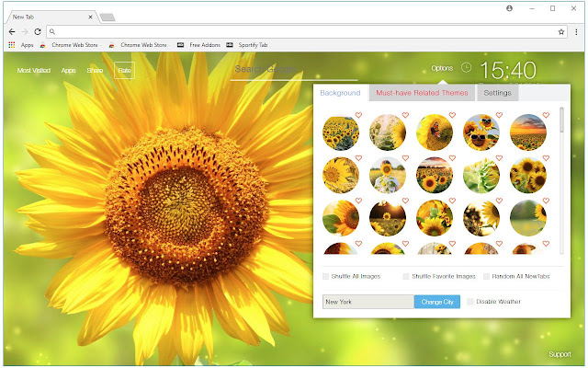This screenshot has width=588, height=368.
Task: Click the New York city input field
Action: [x=368, y=302]
